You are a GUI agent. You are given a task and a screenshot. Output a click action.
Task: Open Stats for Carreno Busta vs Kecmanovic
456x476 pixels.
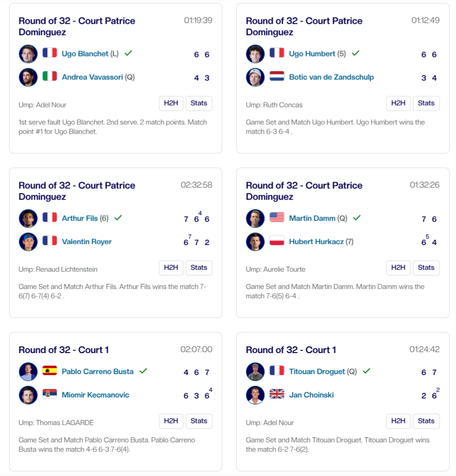pos(199,421)
